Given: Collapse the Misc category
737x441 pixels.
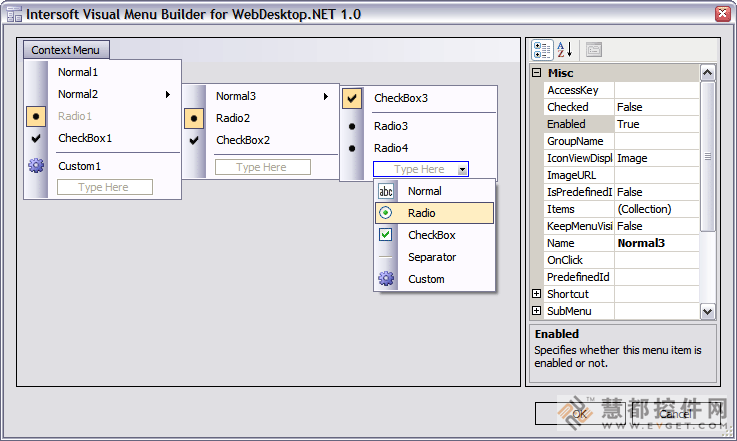Looking at the screenshot, I should (x=536, y=73).
